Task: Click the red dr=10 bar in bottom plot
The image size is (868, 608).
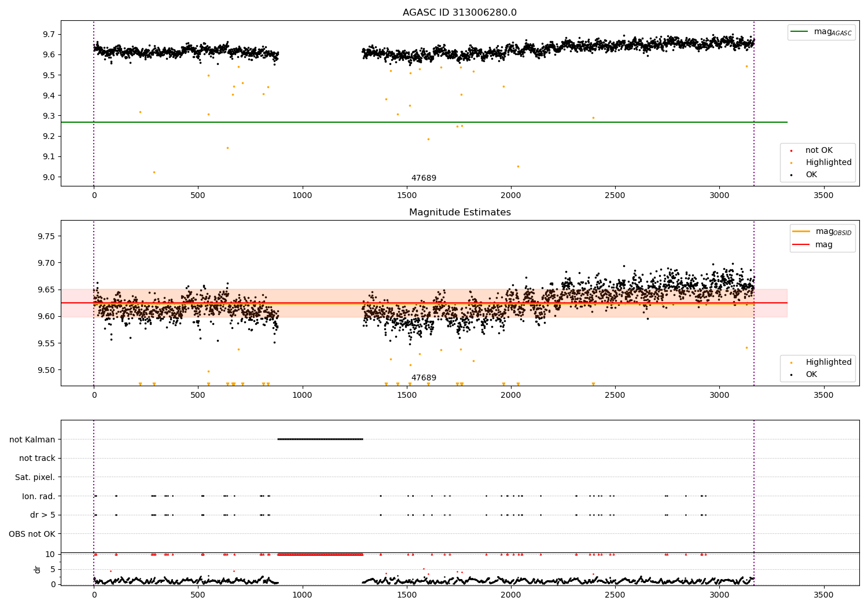Action: pos(320,554)
